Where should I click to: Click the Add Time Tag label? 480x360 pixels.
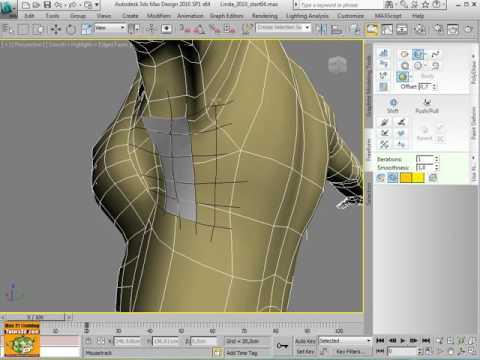tap(242, 353)
